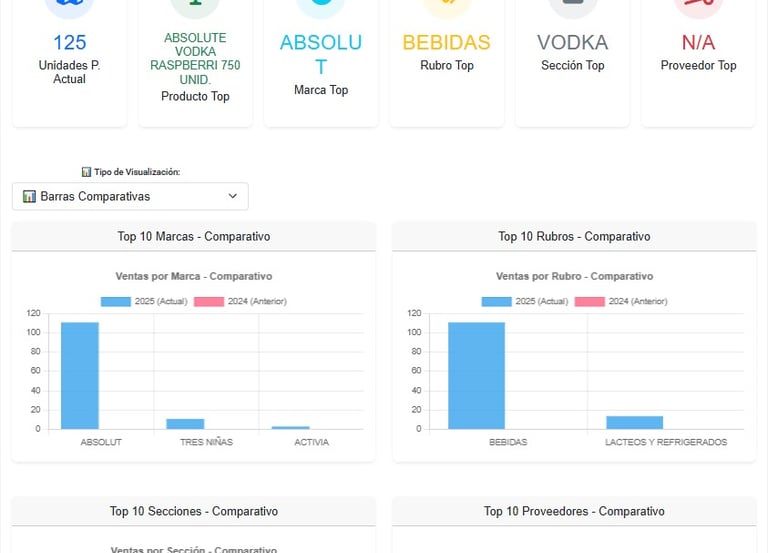Open the Barras Comparativas visualization dropdown

[130, 197]
